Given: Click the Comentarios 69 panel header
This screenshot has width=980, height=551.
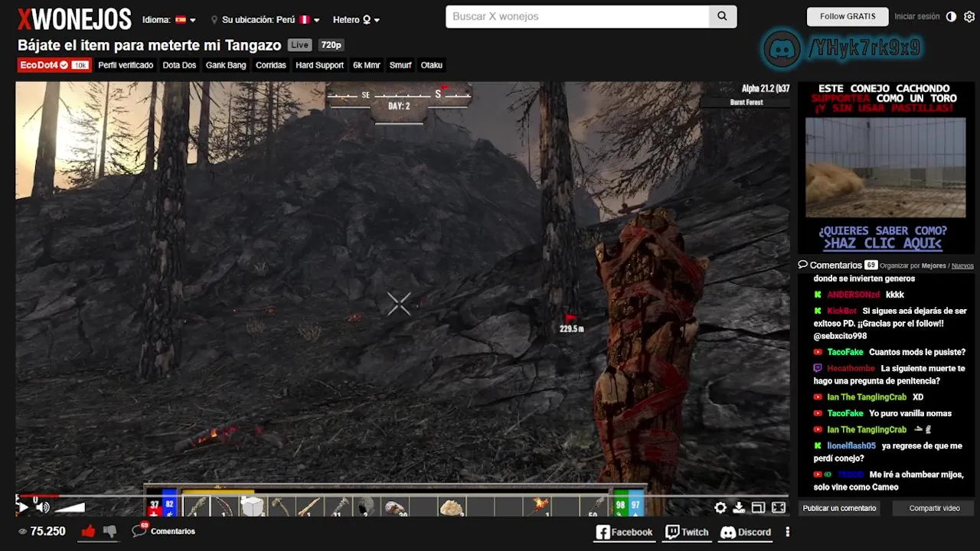Looking at the screenshot, I should (837, 265).
